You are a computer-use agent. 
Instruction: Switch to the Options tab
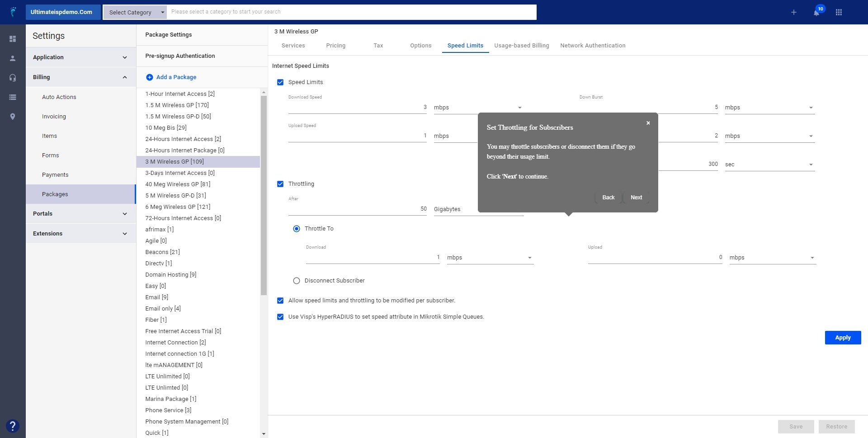coord(420,46)
